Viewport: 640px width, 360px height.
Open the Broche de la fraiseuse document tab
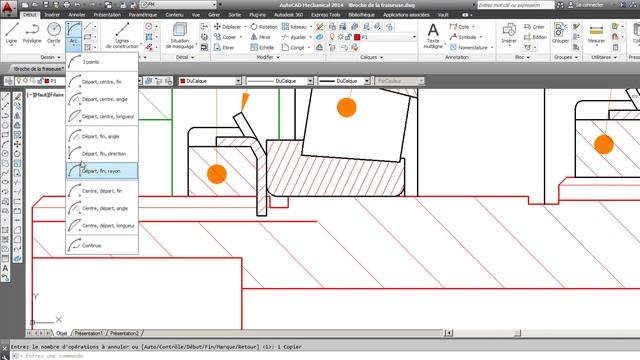click(38, 69)
